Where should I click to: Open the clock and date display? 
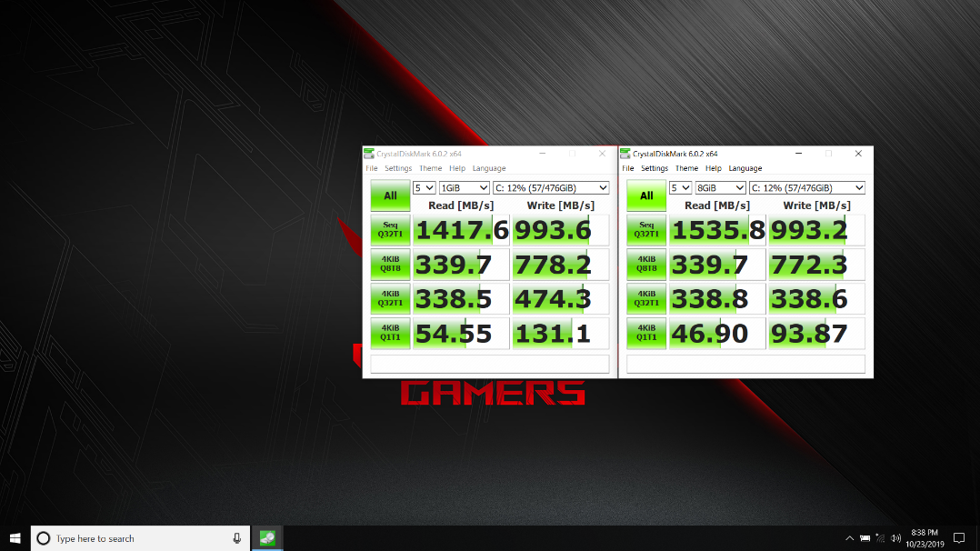pyautogui.click(x=925, y=538)
